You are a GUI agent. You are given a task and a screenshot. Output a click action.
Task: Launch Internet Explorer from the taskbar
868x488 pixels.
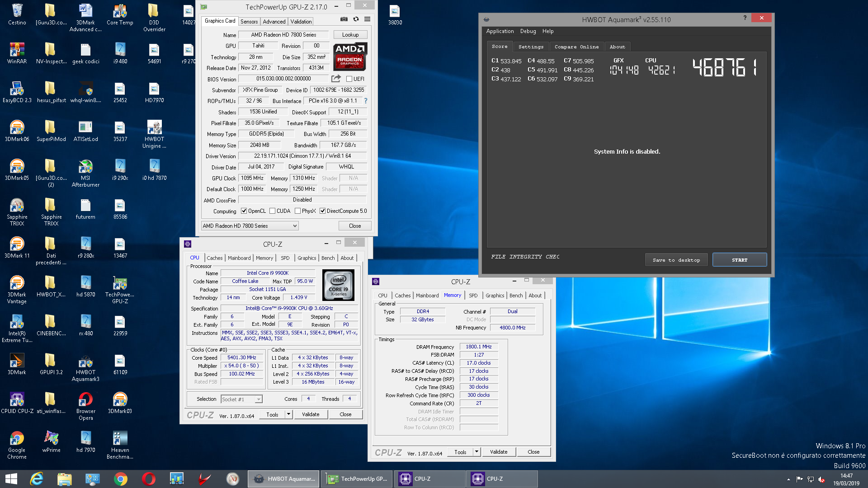[x=36, y=479]
